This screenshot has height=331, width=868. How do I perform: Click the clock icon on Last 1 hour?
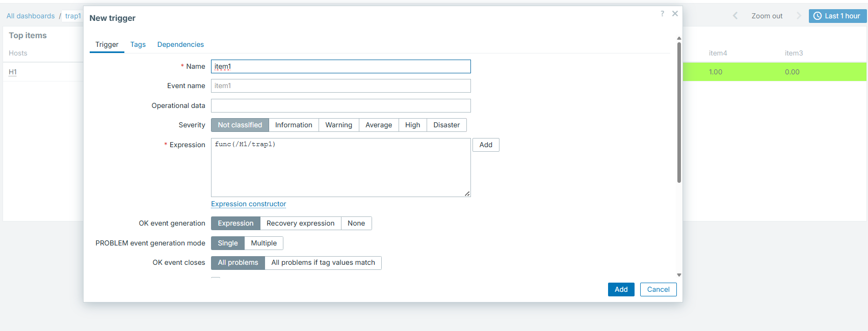pyautogui.click(x=818, y=16)
